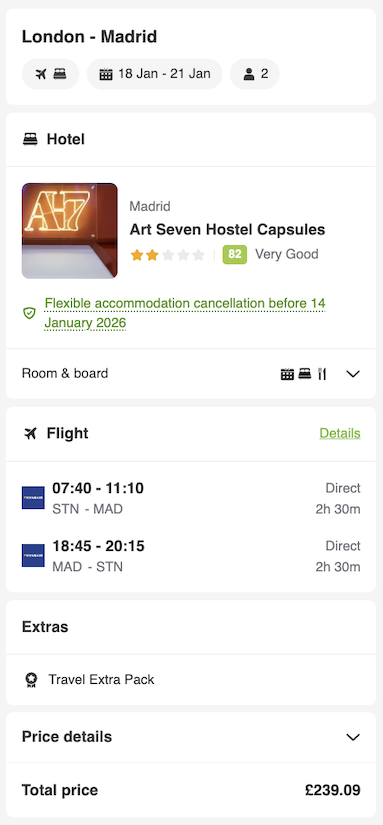Image resolution: width=383 pixels, height=825 pixels.
Task: Click the airplane icon next to Flight heading
Action: tap(31, 434)
